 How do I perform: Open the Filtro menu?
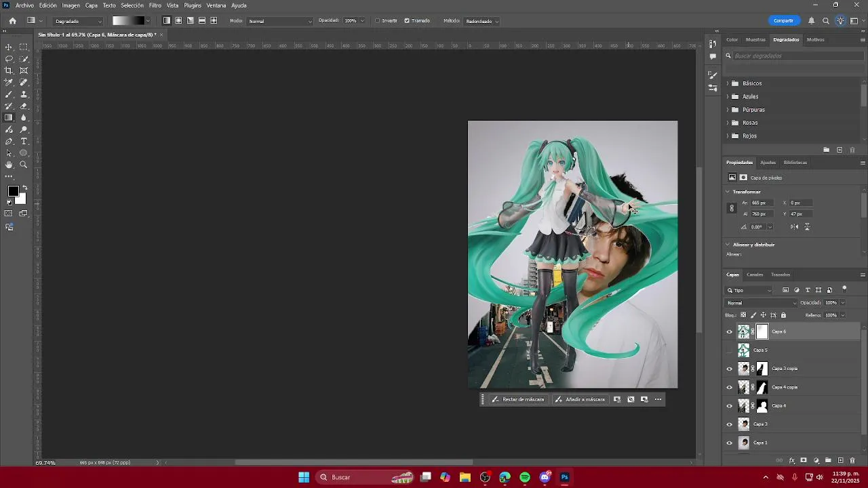(x=155, y=5)
